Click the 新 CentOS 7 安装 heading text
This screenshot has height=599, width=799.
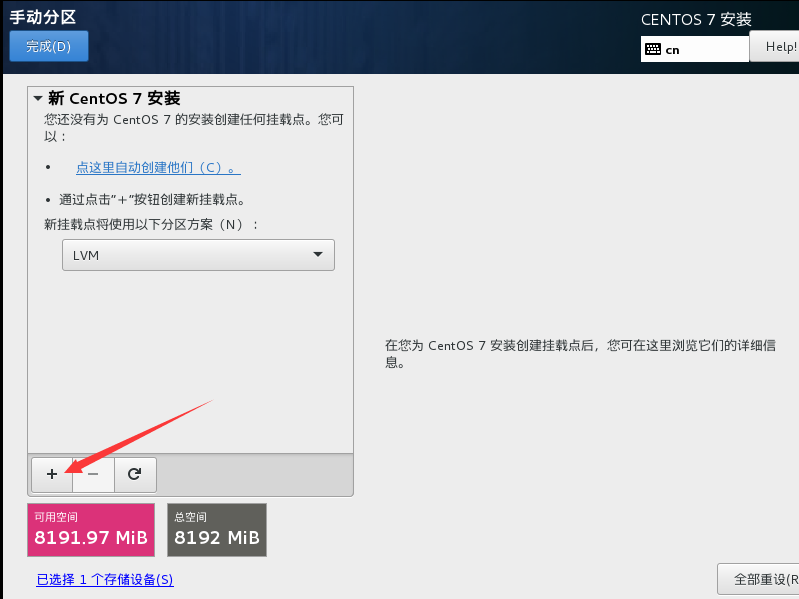tap(114, 99)
